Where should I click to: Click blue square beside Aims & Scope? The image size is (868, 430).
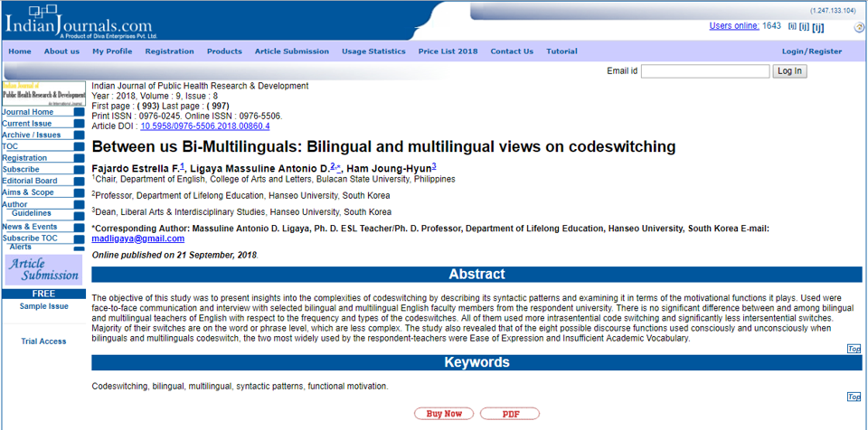[80, 192]
